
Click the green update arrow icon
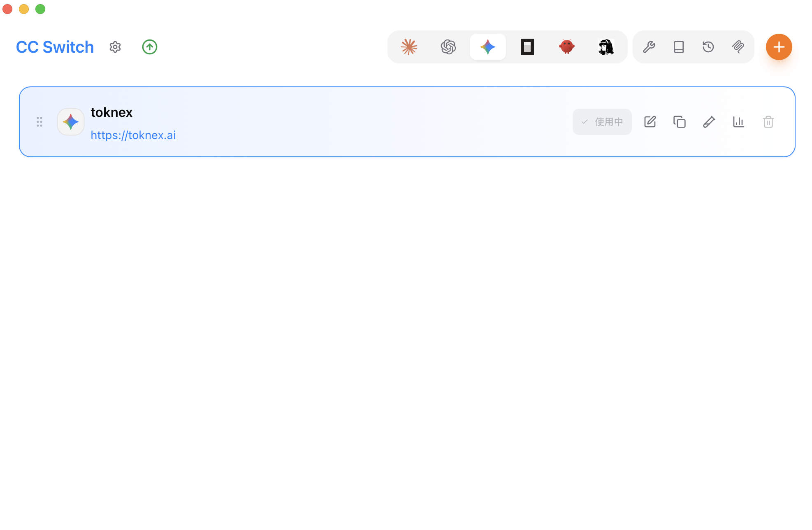click(x=150, y=47)
